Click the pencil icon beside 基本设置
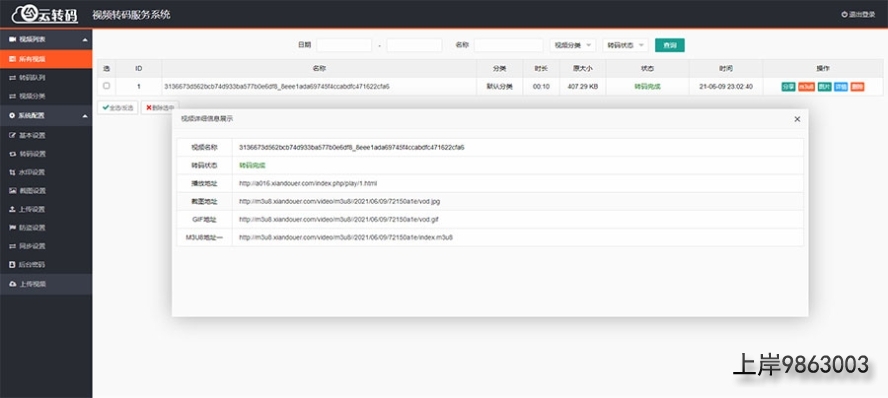Image resolution: width=888 pixels, height=398 pixels. pyautogui.click(x=12, y=135)
